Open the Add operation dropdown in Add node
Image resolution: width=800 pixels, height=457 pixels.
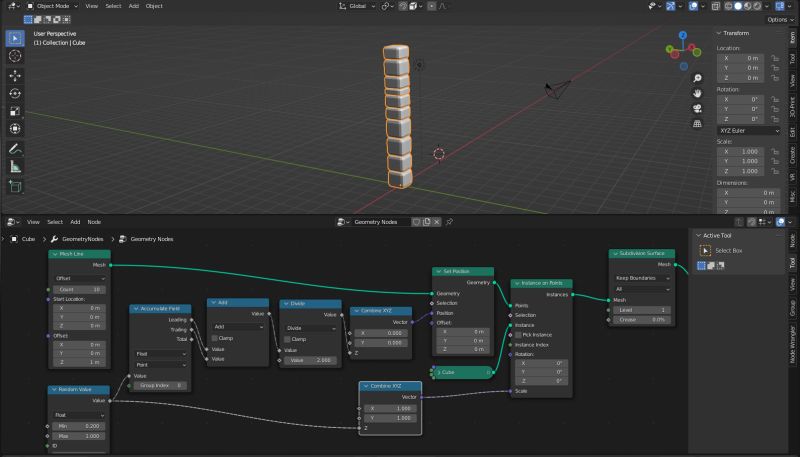(238, 326)
